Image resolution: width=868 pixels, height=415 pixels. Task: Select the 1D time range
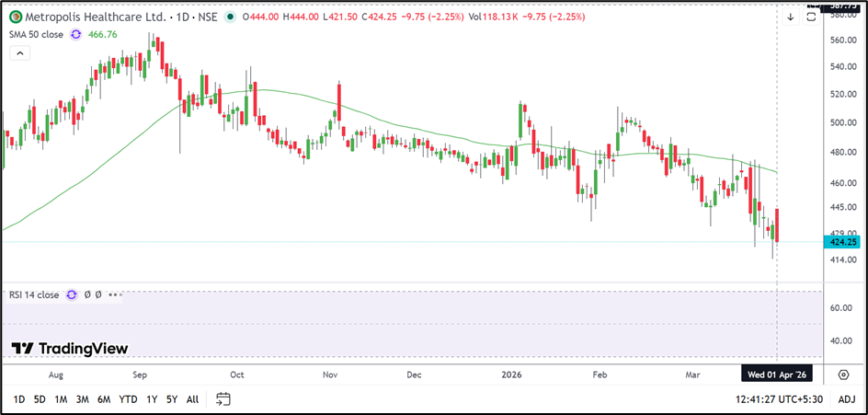click(18, 399)
